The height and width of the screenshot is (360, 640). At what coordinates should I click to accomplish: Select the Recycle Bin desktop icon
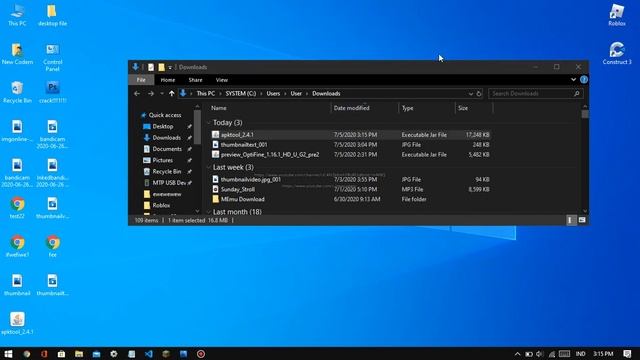click(x=17, y=92)
